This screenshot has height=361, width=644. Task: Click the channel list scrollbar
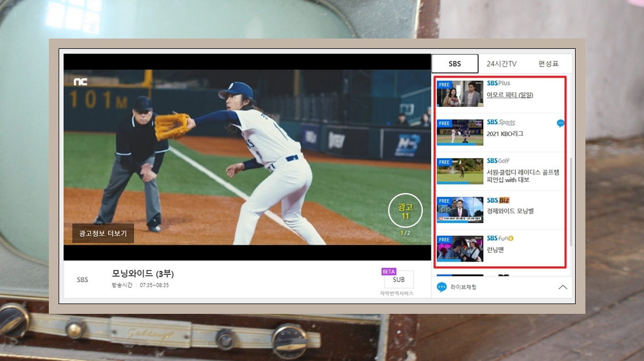(x=570, y=201)
